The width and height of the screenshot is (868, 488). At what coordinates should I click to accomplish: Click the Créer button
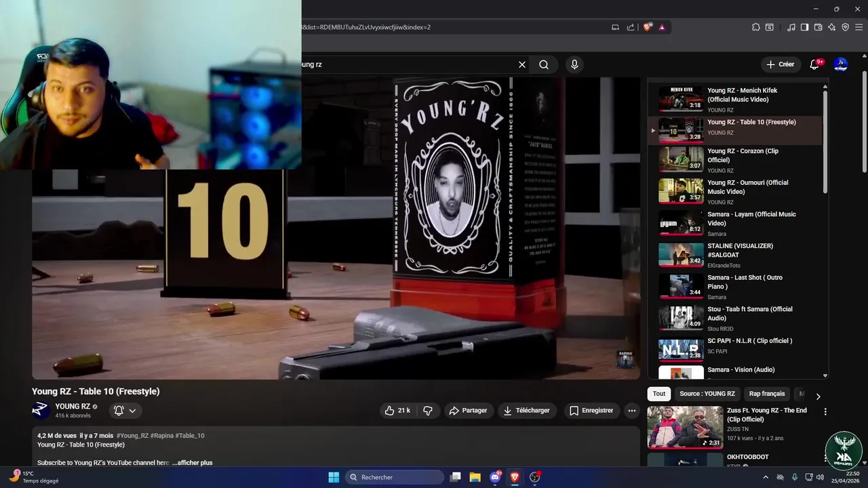[780, 64]
